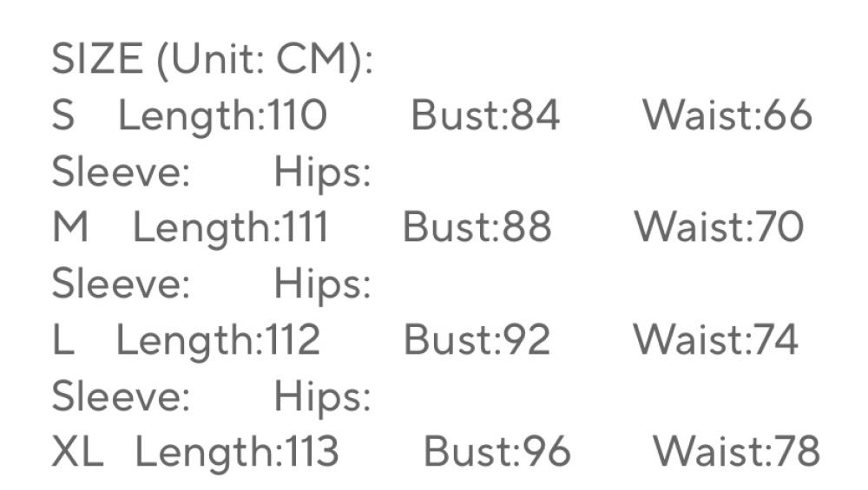The image size is (868, 490).
Task: Click the Waist:66 value
Action: click(x=727, y=116)
